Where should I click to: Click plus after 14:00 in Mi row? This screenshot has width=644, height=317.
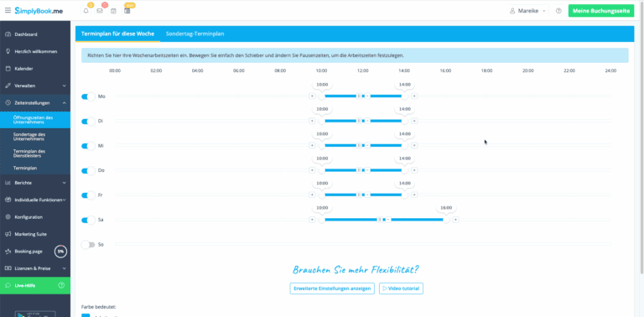coord(414,145)
